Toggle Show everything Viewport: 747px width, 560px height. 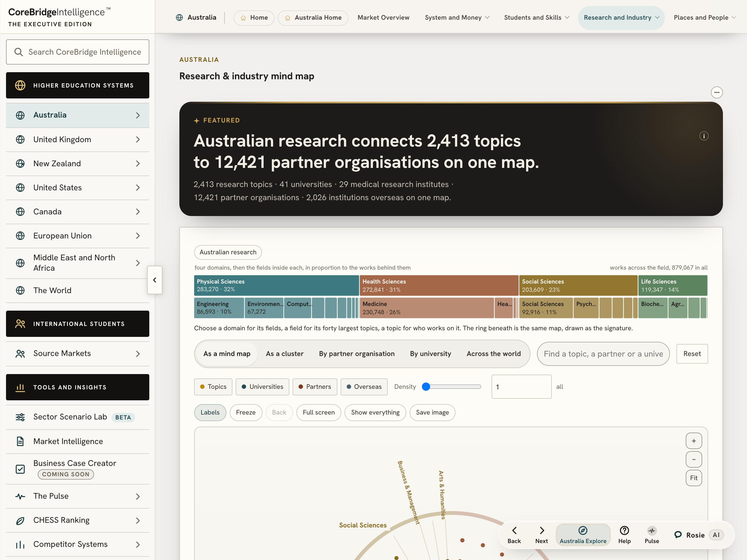(375, 413)
